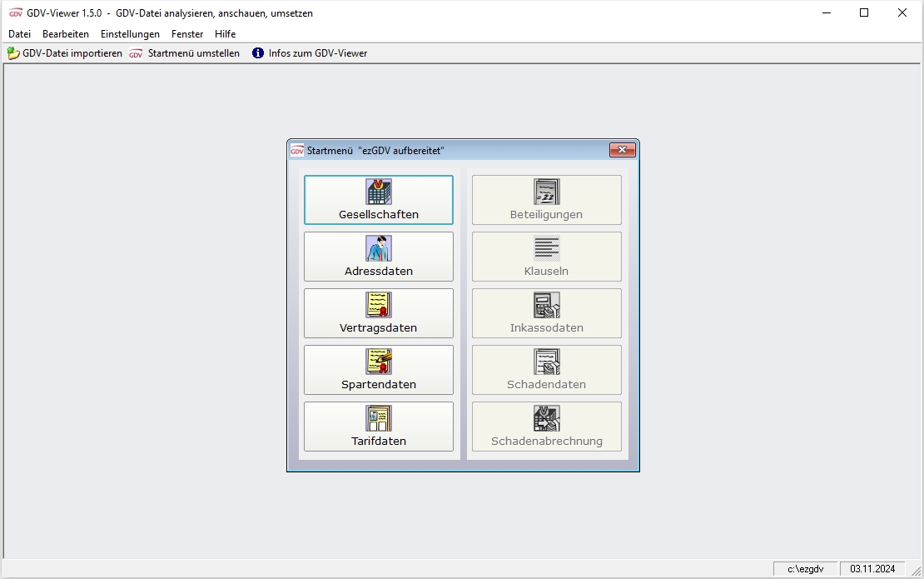Open the Fenster menu
The image size is (924, 579).
187,34
